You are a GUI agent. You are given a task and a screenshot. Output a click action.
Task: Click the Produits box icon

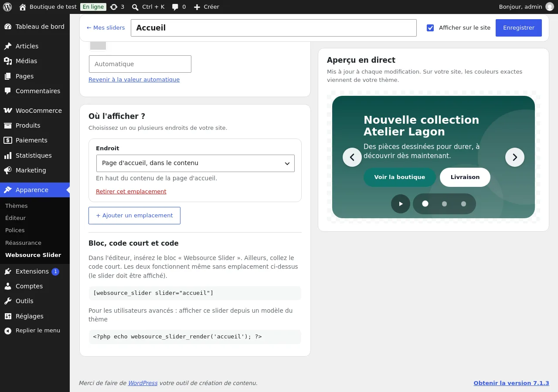[8, 125]
